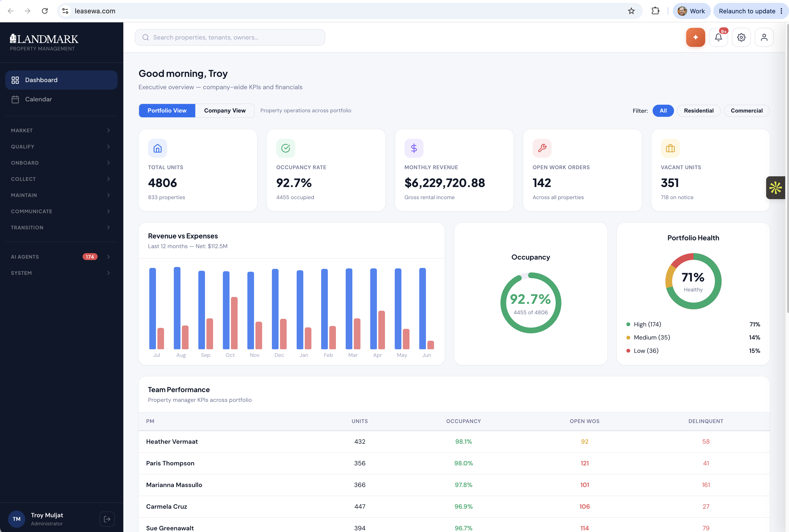Viewport: 789px width, 532px height.
Task: Open the user profile icon
Action: point(764,37)
